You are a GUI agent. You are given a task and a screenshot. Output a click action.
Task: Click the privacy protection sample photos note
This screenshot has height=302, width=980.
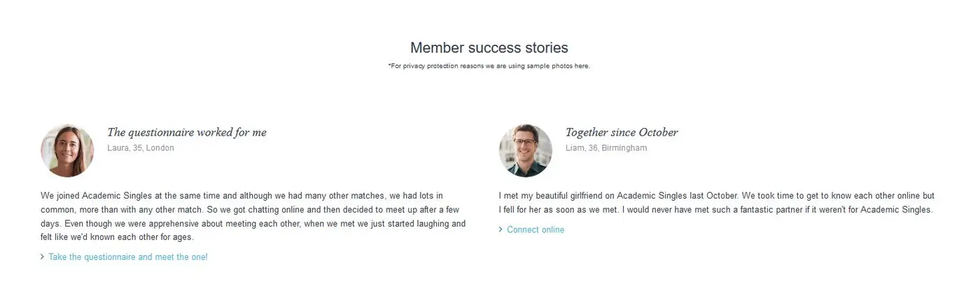tap(489, 66)
